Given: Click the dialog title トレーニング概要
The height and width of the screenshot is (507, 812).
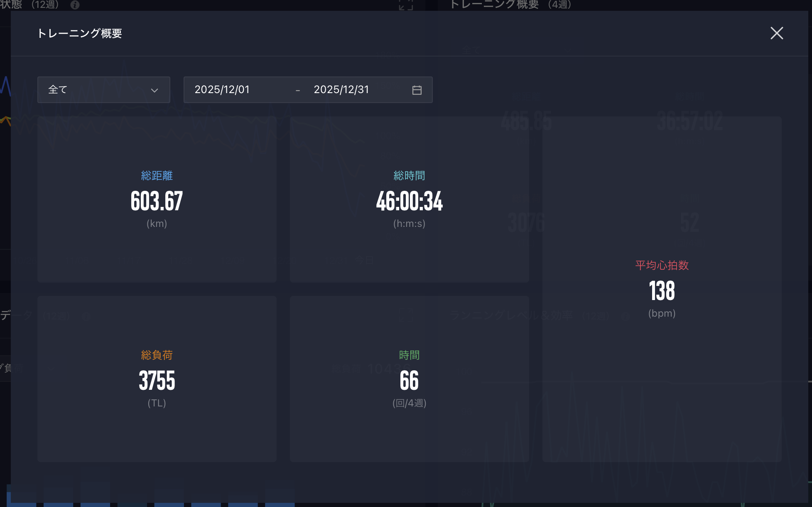Looking at the screenshot, I should coord(79,33).
